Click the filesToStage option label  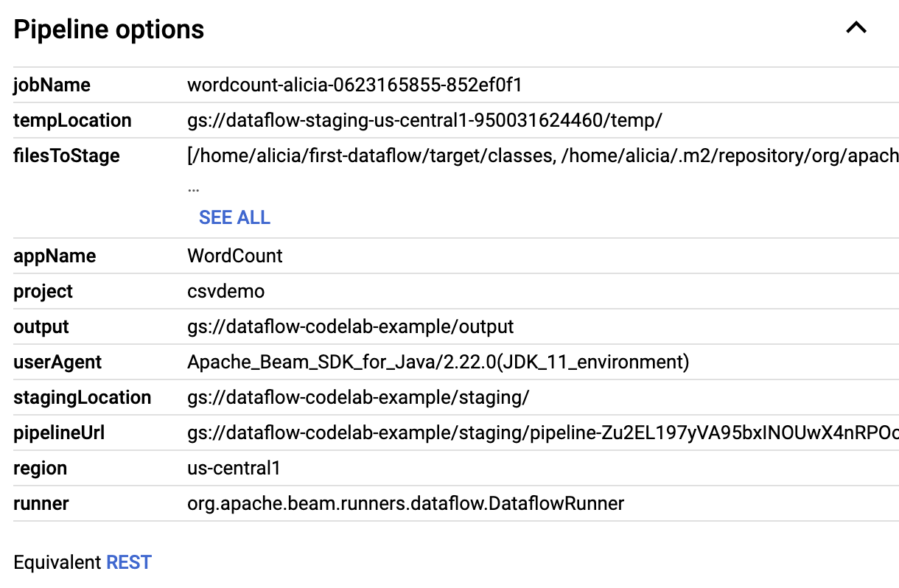[66, 155]
